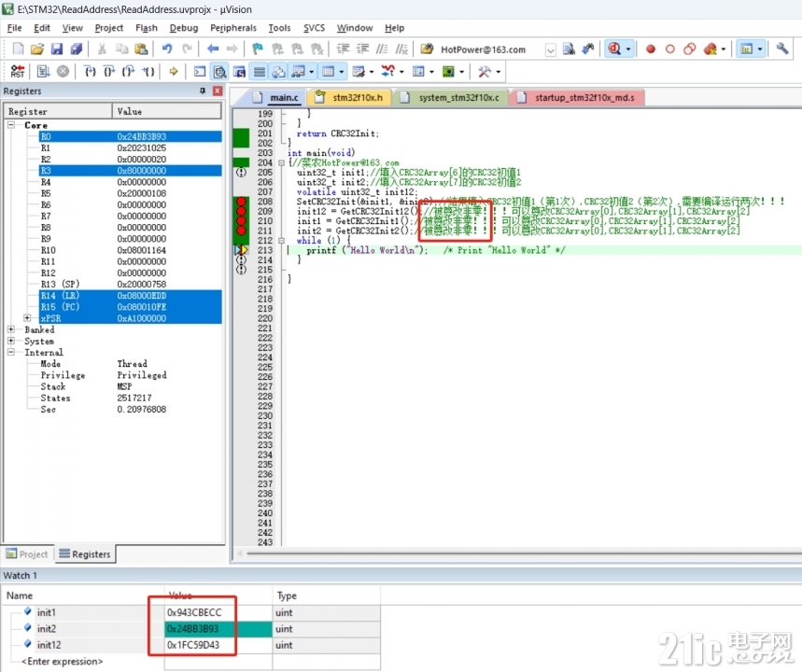This screenshot has height=672, width=802.
Task: Expand the System register group
Action: coord(11,341)
